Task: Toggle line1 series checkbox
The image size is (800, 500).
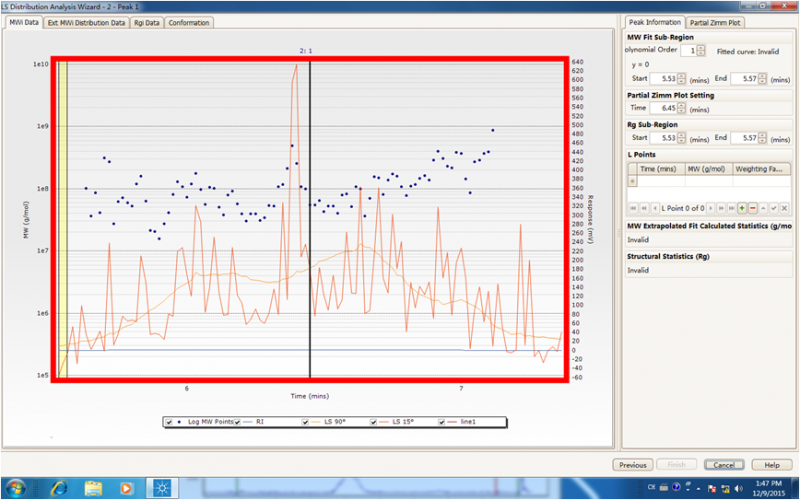Action: [441, 422]
